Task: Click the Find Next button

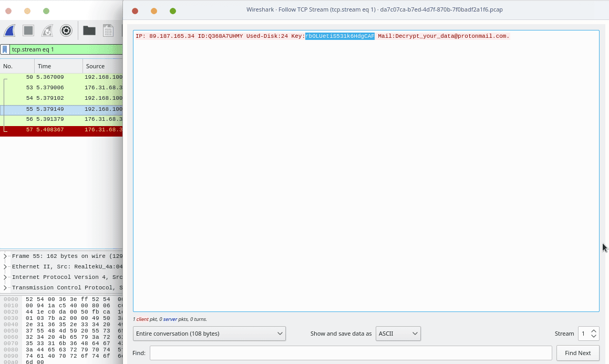Action: tap(577, 353)
